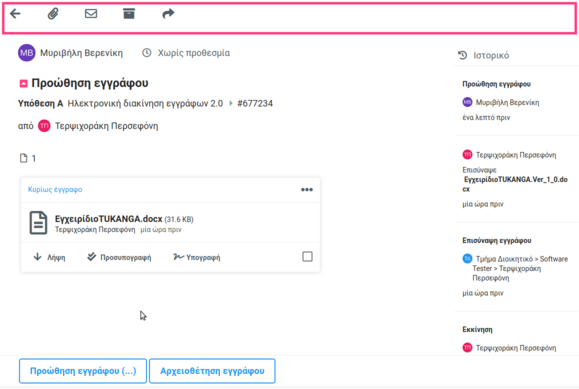Click history entry heading Προώθηση εγγράφου
Screen dimensions: 579x389
click(496, 84)
